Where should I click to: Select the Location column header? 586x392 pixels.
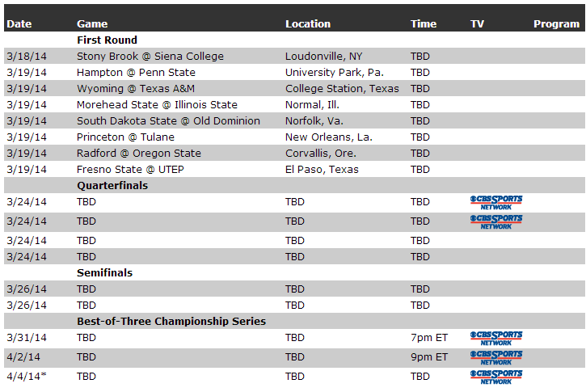(x=308, y=24)
